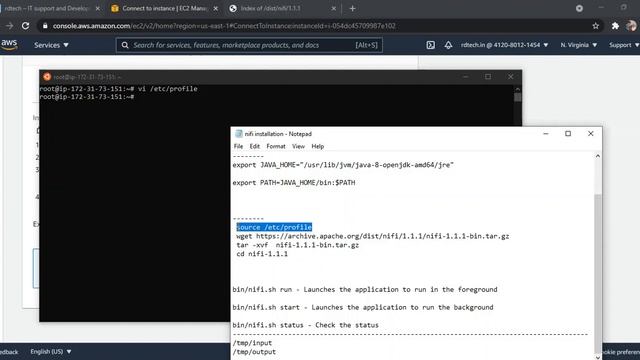Switch to the Connect to instance EC2 tab
This screenshot has width=640, height=360.
[x=164, y=8]
